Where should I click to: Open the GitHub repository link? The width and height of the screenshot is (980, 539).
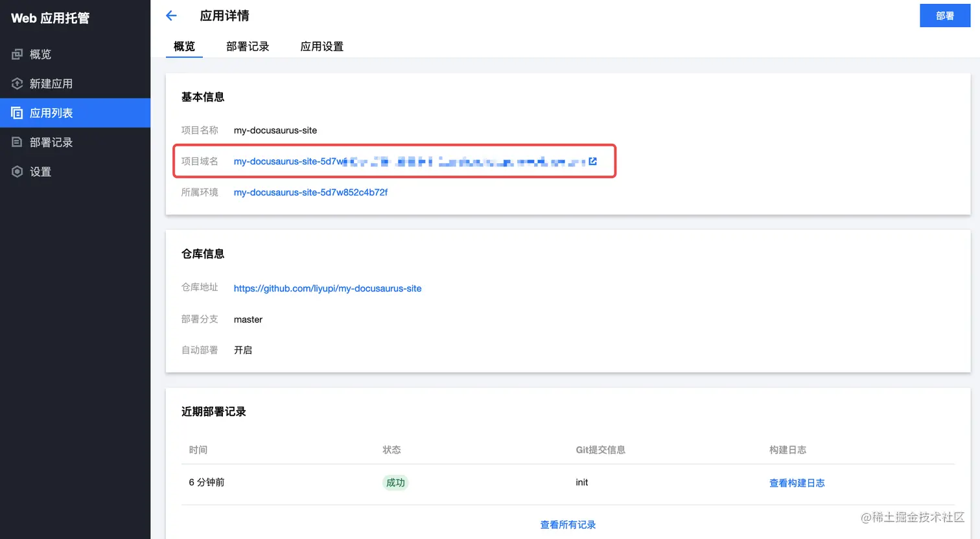coord(327,288)
